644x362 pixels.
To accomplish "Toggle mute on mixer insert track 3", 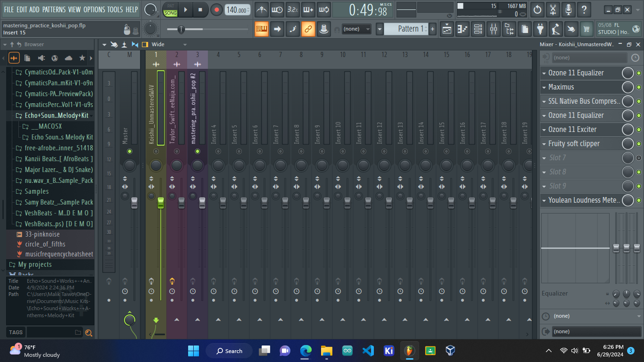I will click(x=198, y=151).
